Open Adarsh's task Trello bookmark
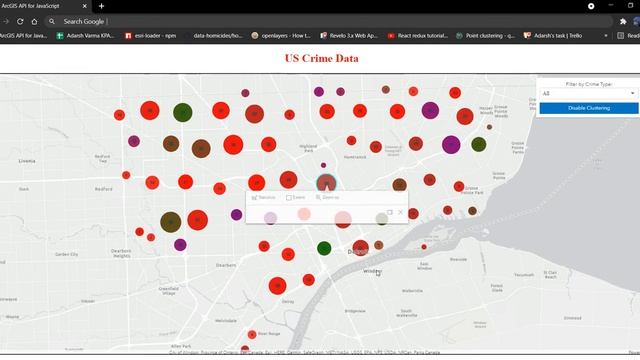The image size is (640, 360). coord(553,36)
